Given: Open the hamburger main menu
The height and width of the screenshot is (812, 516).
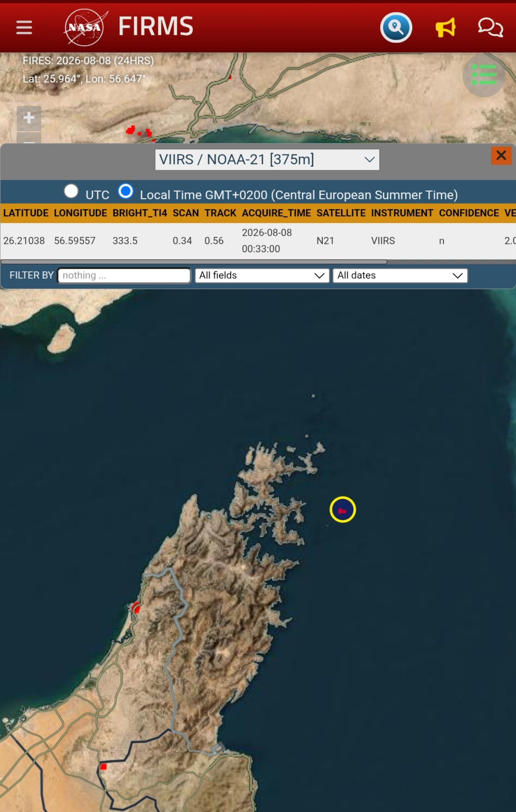Looking at the screenshot, I should [24, 27].
